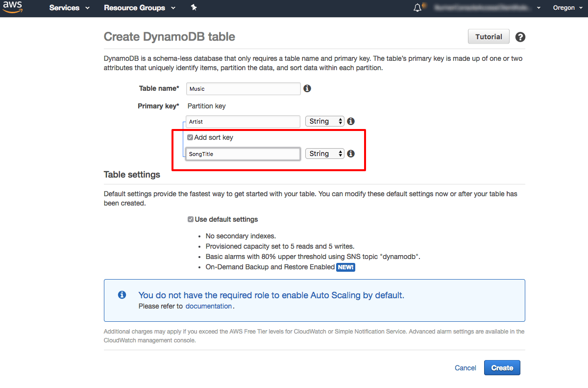
Task: Show info for SongTitle sort key
Action: pyautogui.click(x=351, y=154)
